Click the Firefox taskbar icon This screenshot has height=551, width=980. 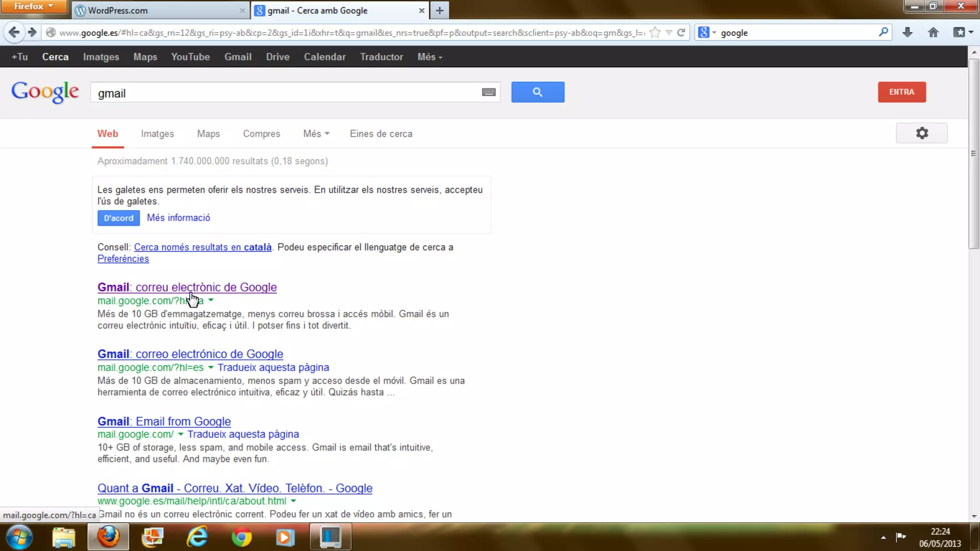[x=108, y=537]
